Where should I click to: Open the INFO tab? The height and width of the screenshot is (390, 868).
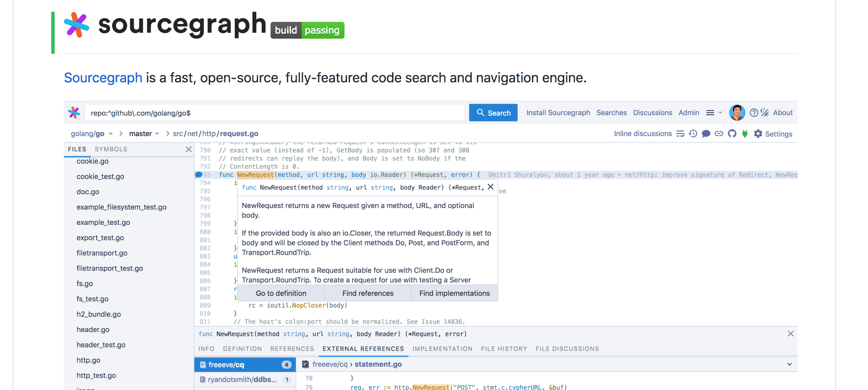(x=206, y=349)
